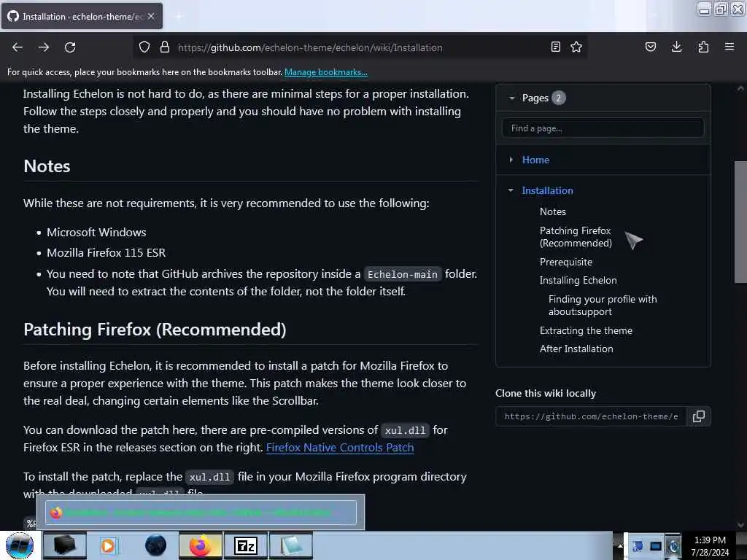Jump to Installing Echelon in sidebar

click(578, 281)
